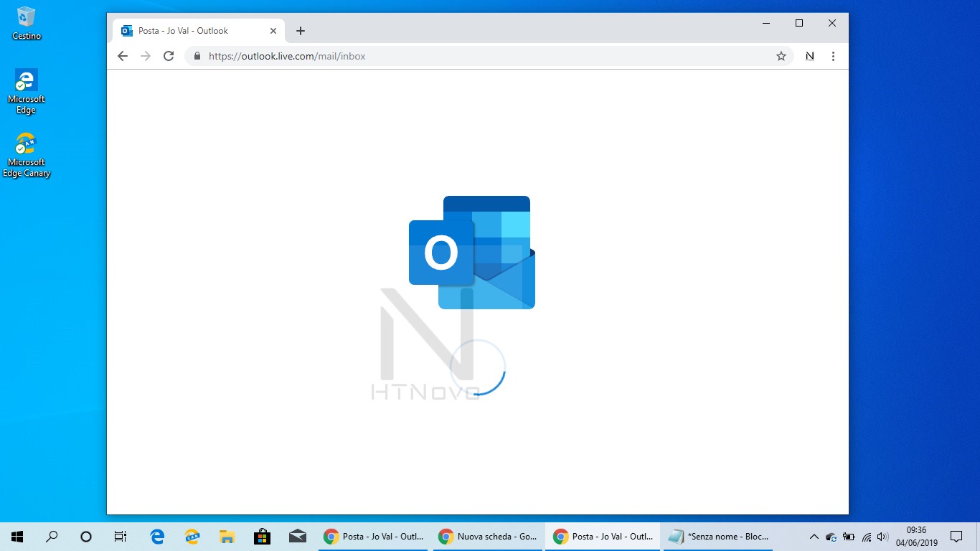Viewport: 980px width, 551px height.
Task: Open the Chrome profile menu labeled N
Action: coord(809,56)
